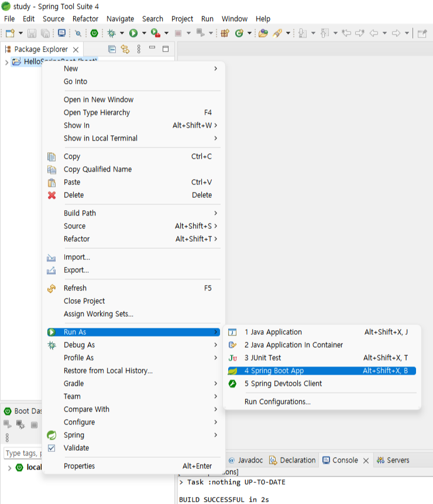The height and width of the screenshot is (504, 433).
Task: Click the Search flashlight toolbar icon
Action: 277,33
